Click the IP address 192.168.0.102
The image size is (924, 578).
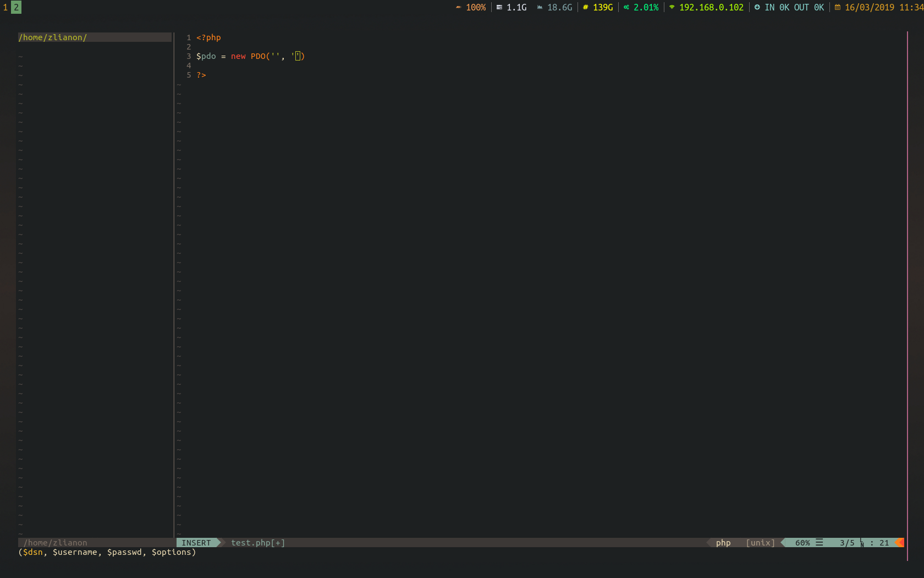pyautogui.click(x=710, y=7)
